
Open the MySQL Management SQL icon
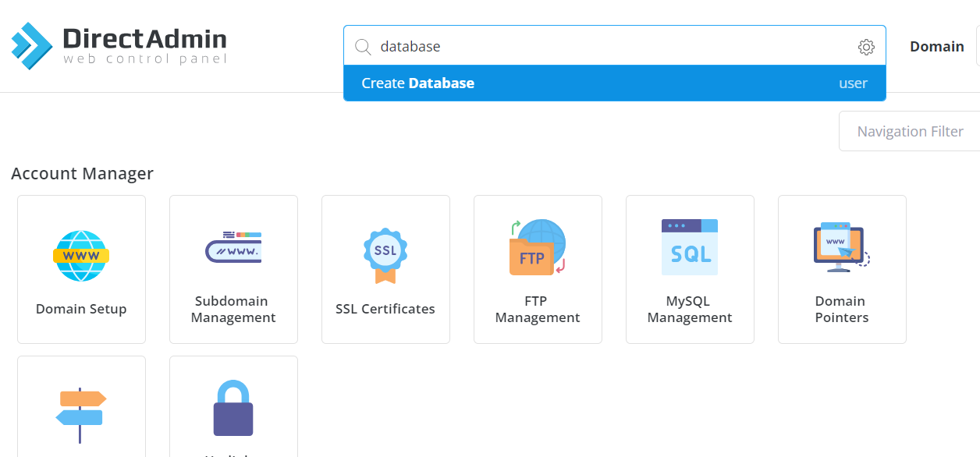coord(690,247)
